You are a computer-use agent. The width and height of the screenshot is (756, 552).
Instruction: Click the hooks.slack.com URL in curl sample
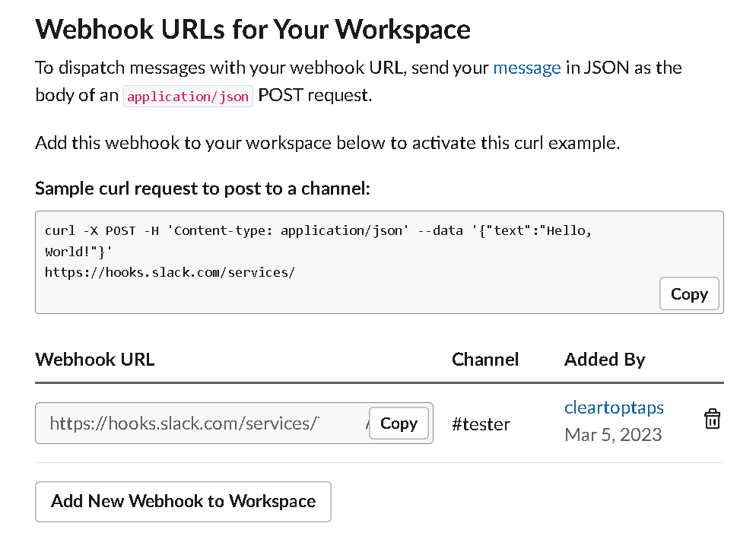tap(170, 271)
